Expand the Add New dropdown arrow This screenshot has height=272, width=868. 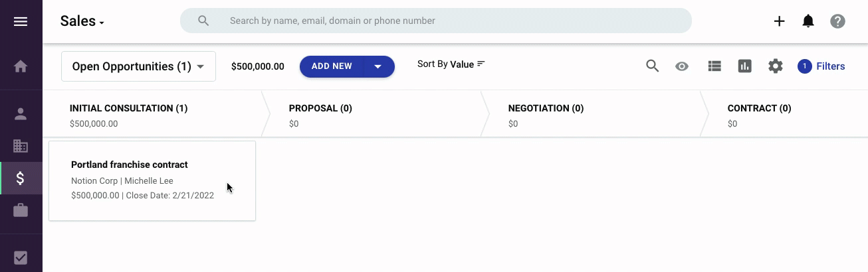[378, 66]
